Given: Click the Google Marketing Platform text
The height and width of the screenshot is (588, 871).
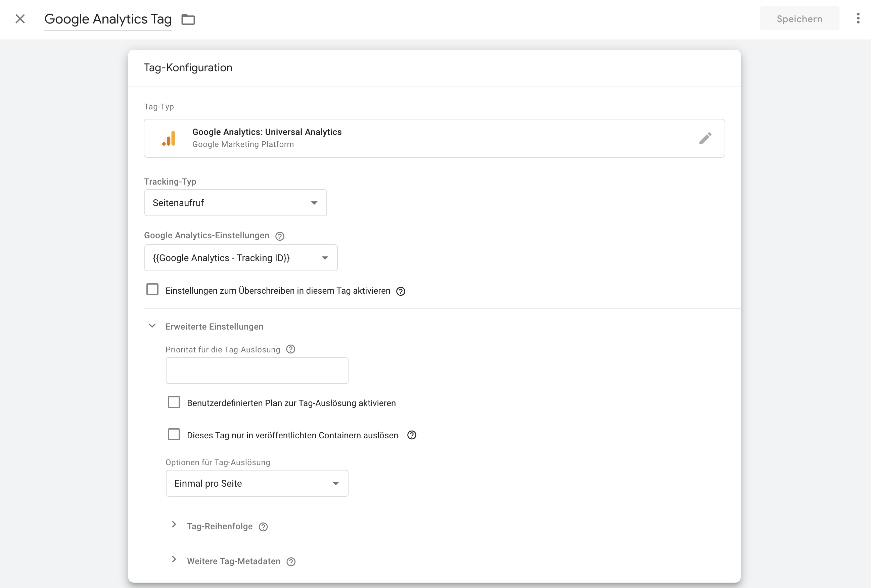Looking at the screenshot, I should tap(243, 145).
